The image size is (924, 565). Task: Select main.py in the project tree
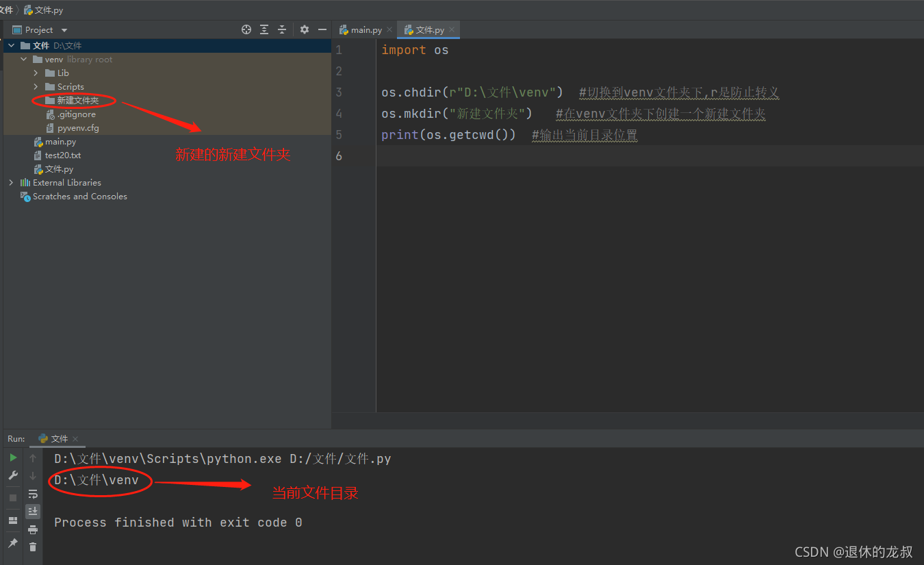pyautogui.click(x=60, y=142)
